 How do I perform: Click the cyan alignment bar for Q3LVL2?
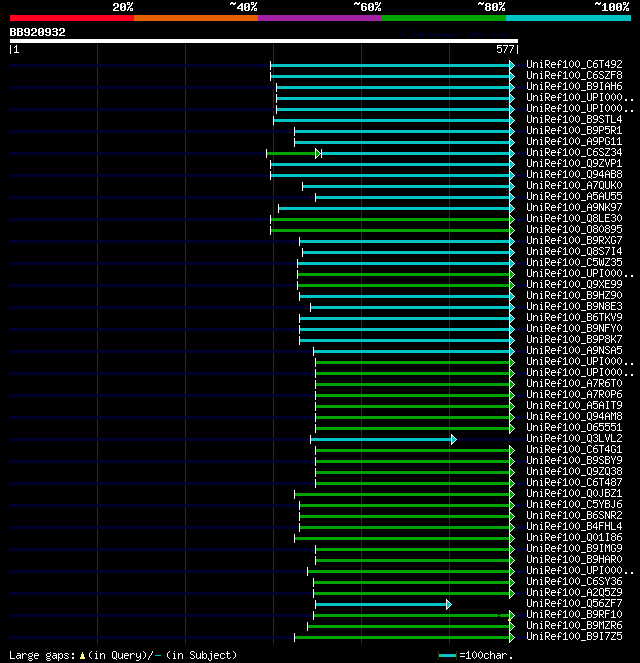point(381,440)
